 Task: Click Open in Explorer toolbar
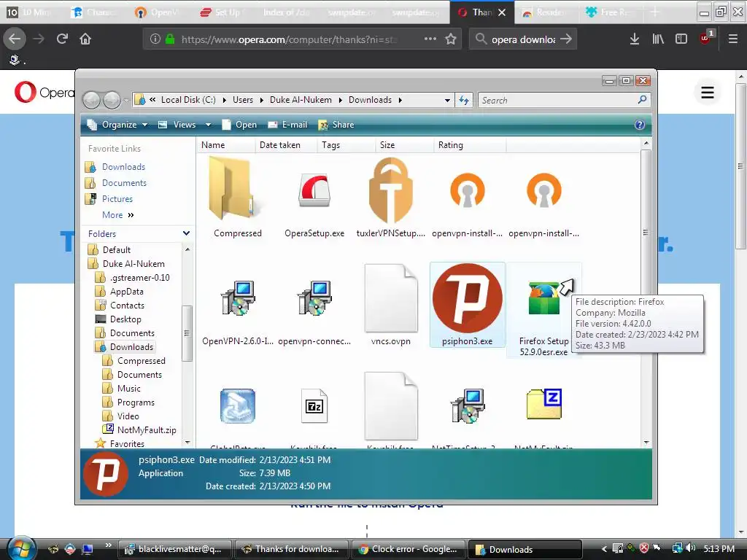pyautogui.click(x=239, y=125)
